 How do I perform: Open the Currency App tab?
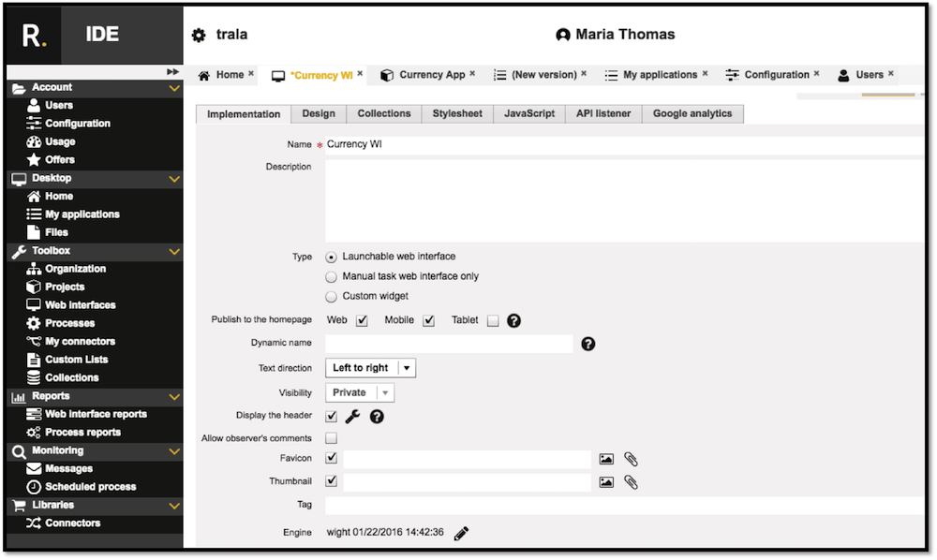tap(431, 75)
